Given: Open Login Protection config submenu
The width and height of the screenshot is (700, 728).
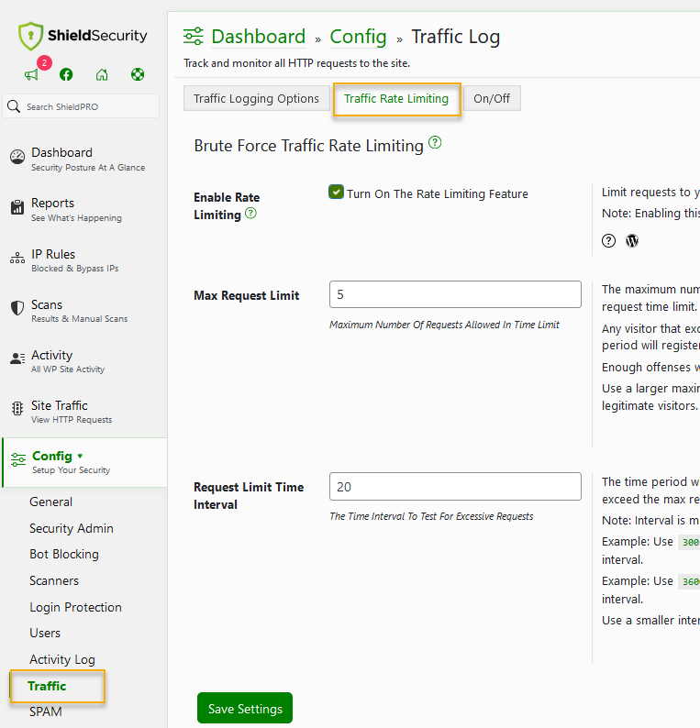Looking at the screenshot, I should (x=75, y=607).
